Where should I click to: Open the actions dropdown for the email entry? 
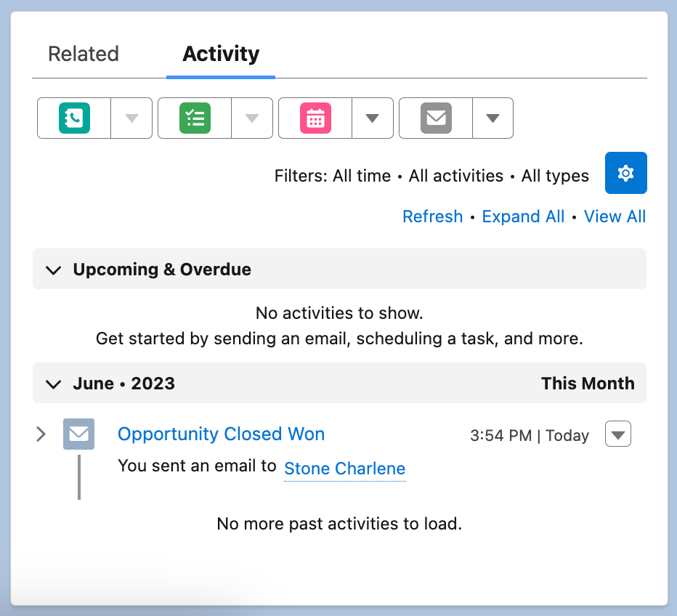pos(617,434)
